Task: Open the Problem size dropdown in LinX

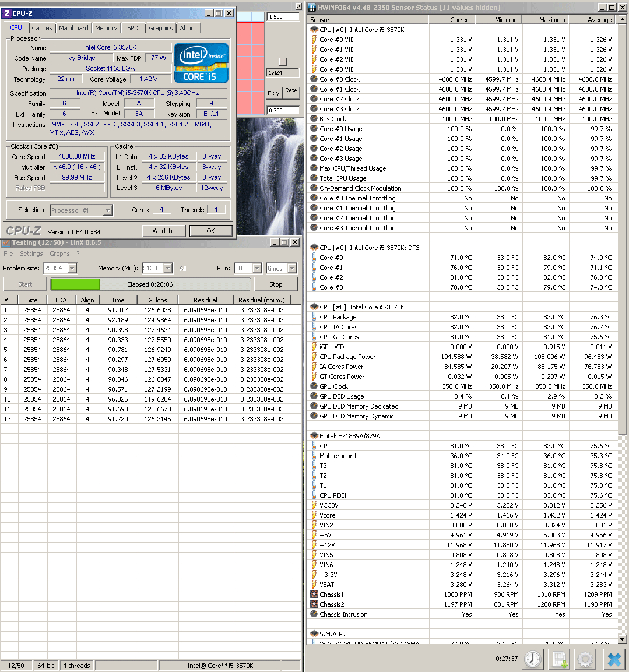Action: tap(72, 268)
